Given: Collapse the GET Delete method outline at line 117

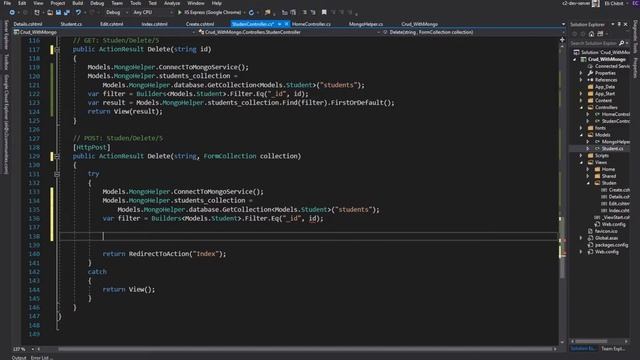Looking at the screenshot, I should pyautogui.click(x=57, y=49).
